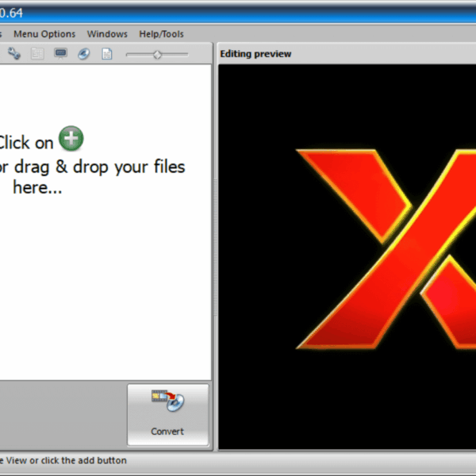The height and width of the screenshot is (476, 476).
Task: Click the left end of the toolbar slider track
Action: [x=129, y=54]
